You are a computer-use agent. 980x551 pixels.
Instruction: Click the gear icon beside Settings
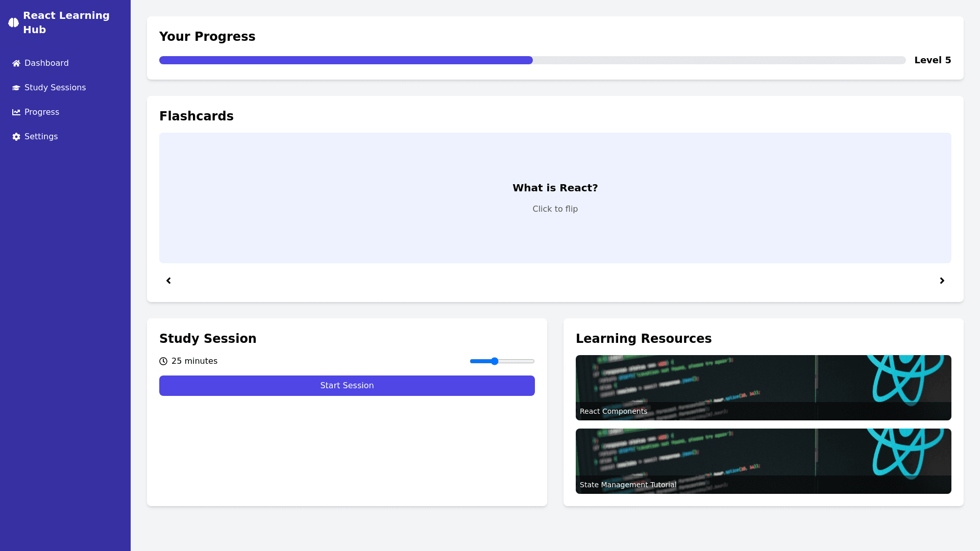coord(16,137)
